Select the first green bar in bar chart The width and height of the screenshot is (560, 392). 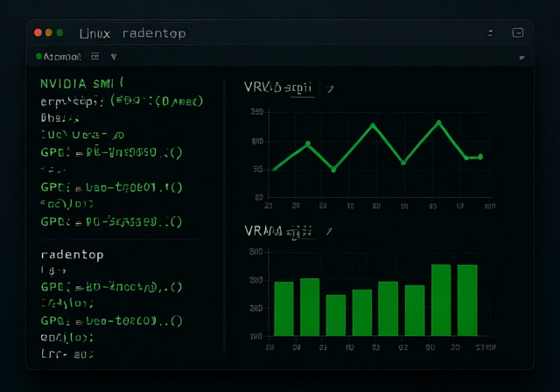[283, 309]
